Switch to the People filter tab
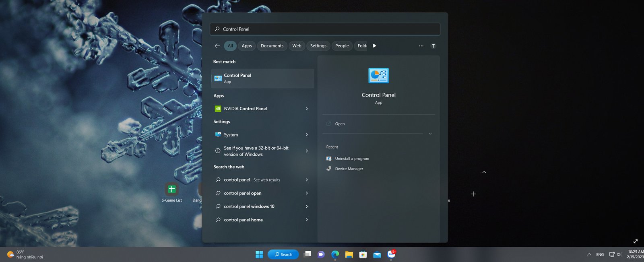Screen dimensions: 644x262 (x=342, y=46)
